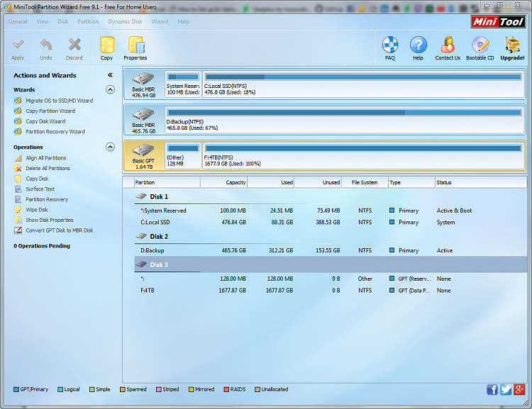532x409 pixels.
Task: Select the C:Local SSD partition row
Action: point(331,223)
